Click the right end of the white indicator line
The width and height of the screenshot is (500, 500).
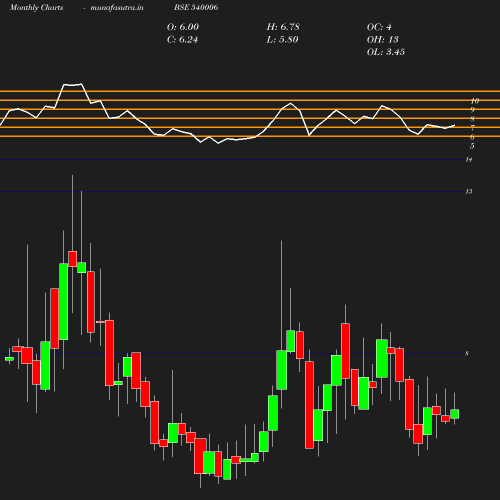[454, 125]
